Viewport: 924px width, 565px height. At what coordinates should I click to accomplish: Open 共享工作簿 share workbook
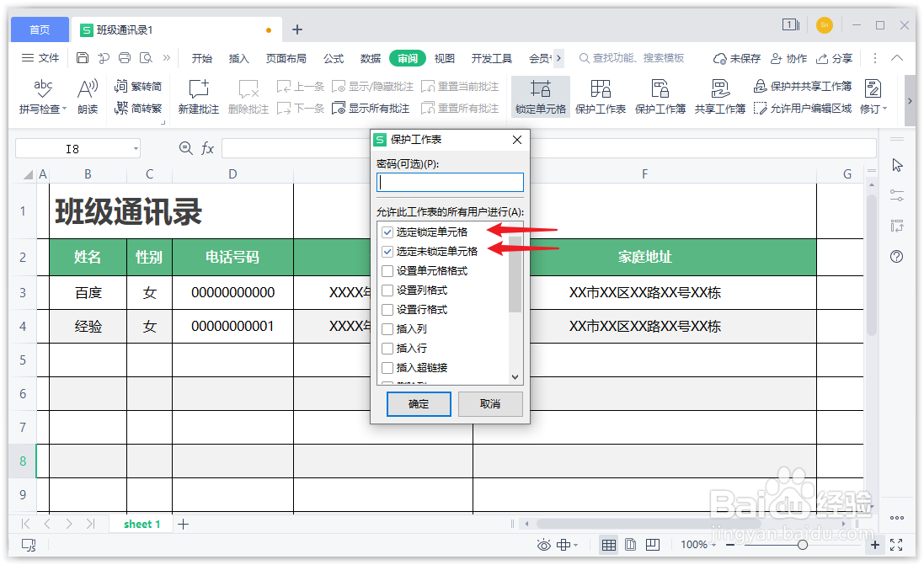tap(720, 97)
